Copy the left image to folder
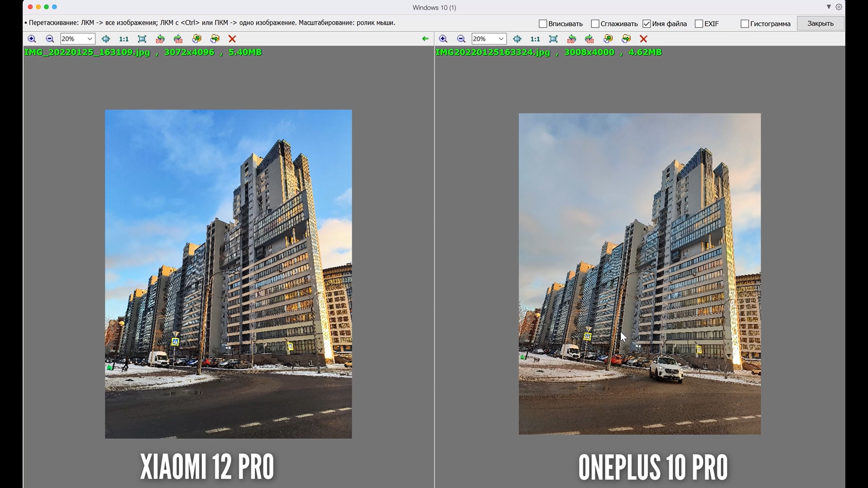The image size is (868, 488). [196, 39]
